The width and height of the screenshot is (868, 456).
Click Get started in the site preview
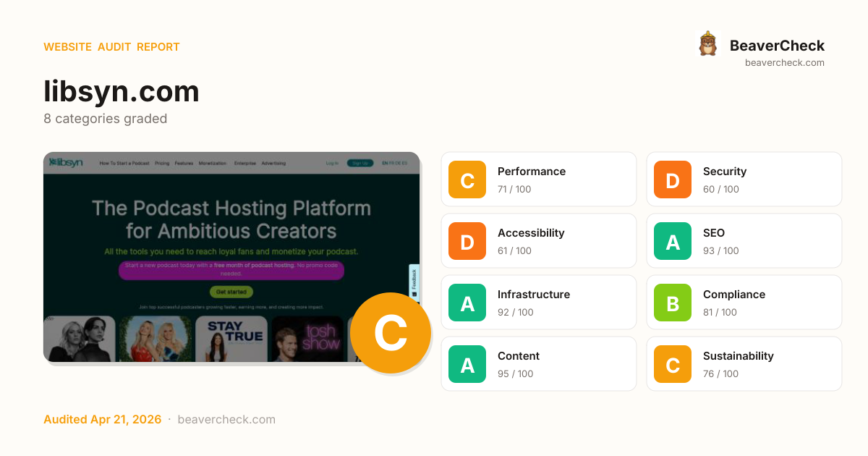coord(231,292)
